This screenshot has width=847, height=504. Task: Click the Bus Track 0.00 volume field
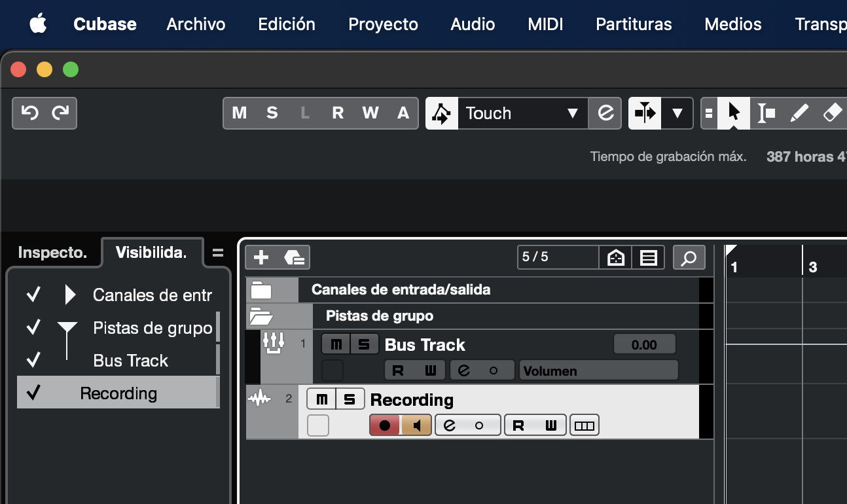pos(644,344)
